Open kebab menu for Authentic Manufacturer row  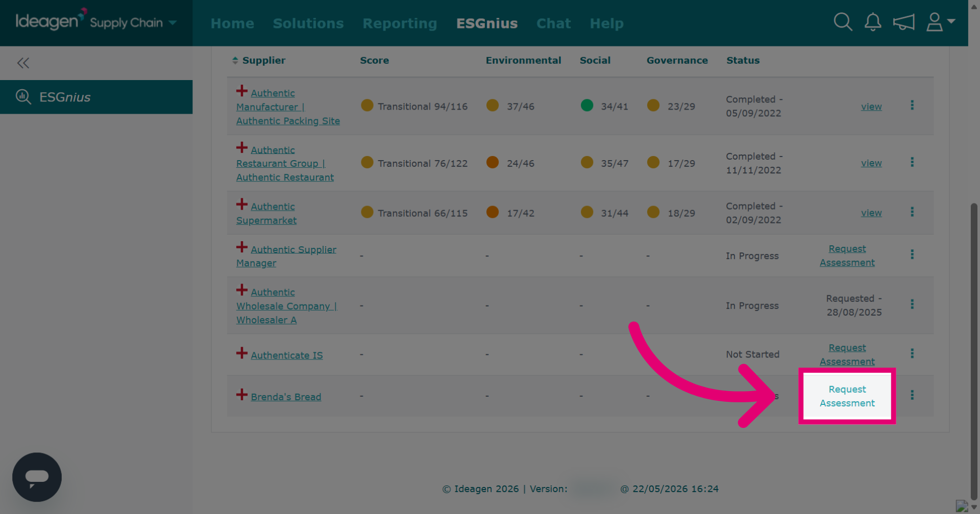[x=912, y=105]
